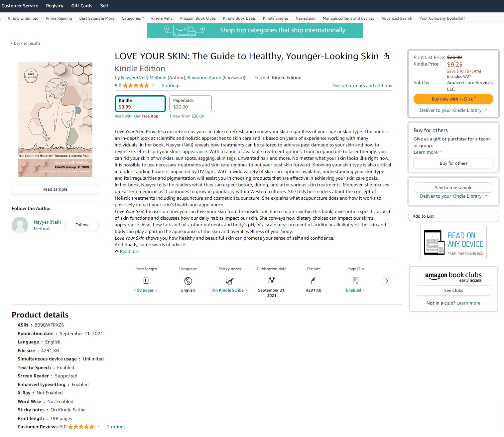This screenshot has height=437, width=504.
Task: Open the Read on Any Device banner
Action: pos(453,243)
